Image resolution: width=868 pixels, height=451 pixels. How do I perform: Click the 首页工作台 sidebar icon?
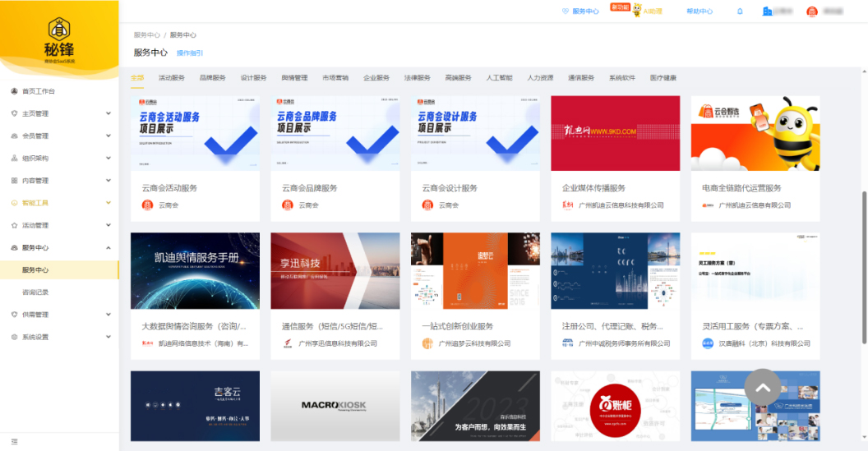(x=15, y=91)
